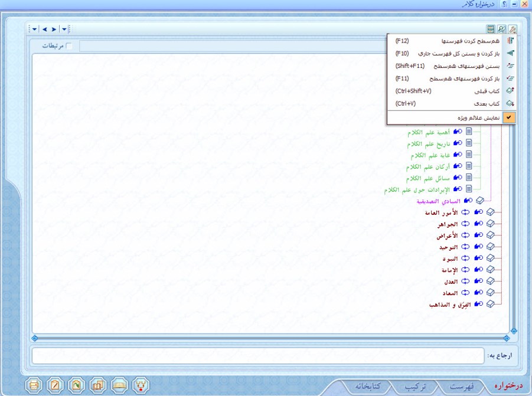The width and height of the screenshot is (532, 396).
Task: Click the open book icon at the bottom
Action: click(x=119, y=385)
